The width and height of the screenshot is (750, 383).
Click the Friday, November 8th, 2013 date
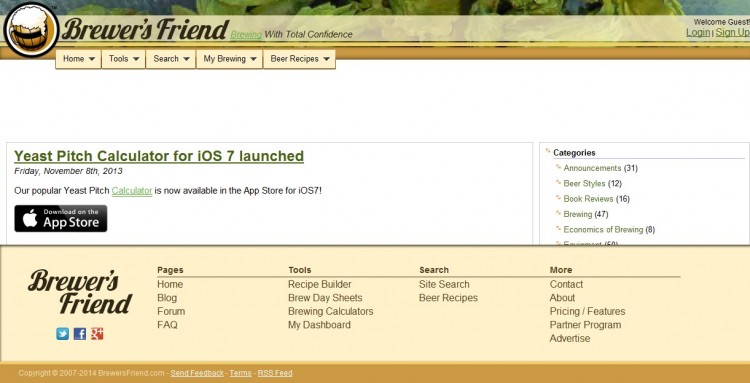click(68, 171)
